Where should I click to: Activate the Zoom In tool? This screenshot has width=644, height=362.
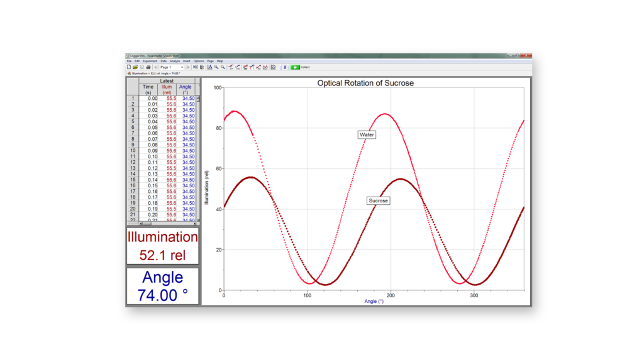tap(216, 67)
